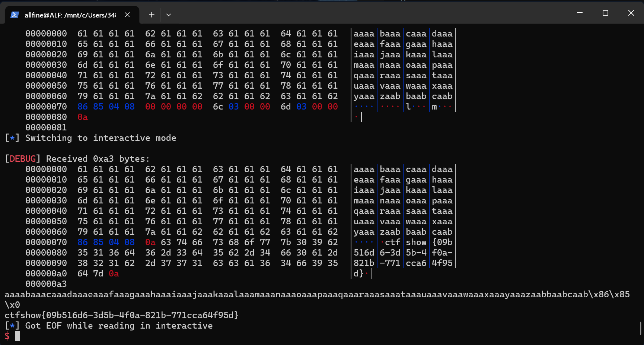Image resolution: width=644 pixels, height=345 pixels.
Task: Click ASCII '821b' in the second dump
Action: click(x=364, y=263)
